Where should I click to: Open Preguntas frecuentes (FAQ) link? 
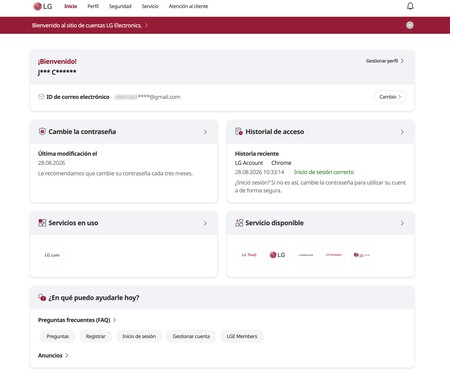coord(77,320)
